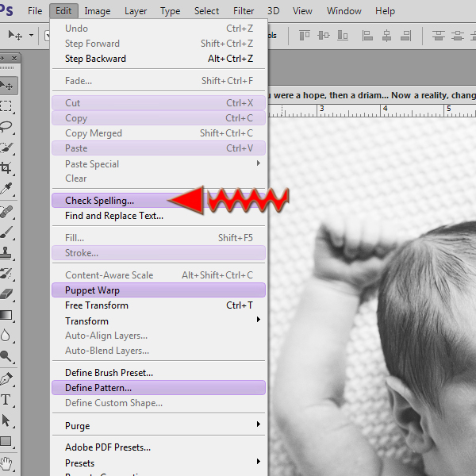Click Align Vertical Centers icon

(324, 36)
